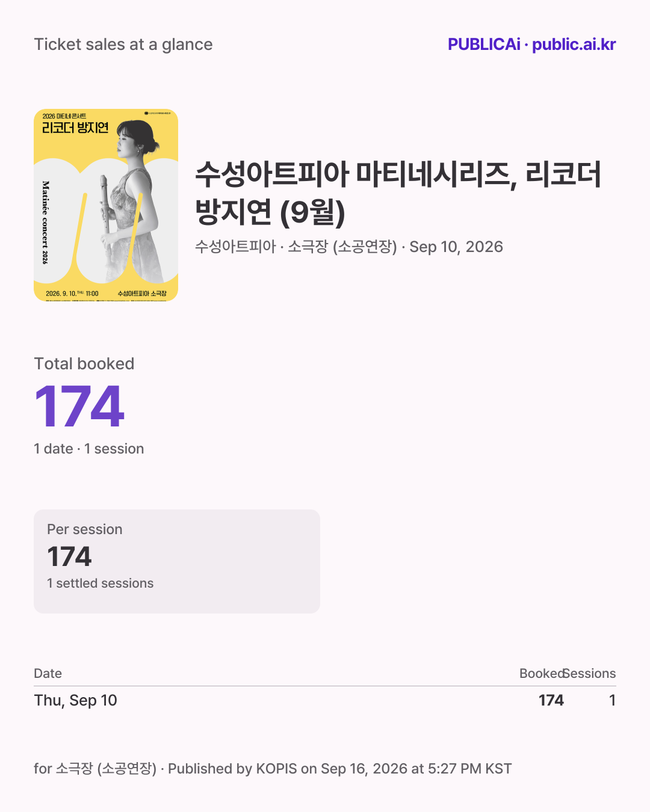Click the booked value 174 in table row
The width and height of the screenshot is (650, 812).
tap(551, 700)
